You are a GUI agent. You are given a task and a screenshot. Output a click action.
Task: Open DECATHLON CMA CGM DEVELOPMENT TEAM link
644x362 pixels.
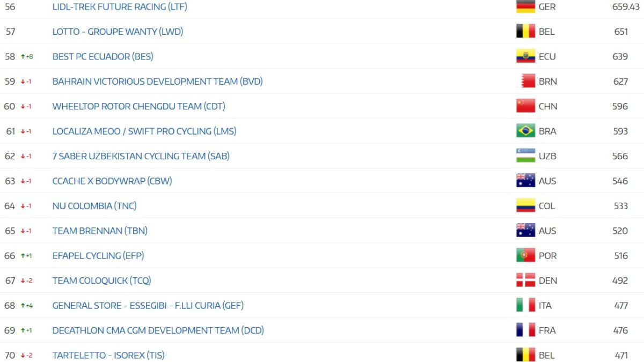[158, 330]
